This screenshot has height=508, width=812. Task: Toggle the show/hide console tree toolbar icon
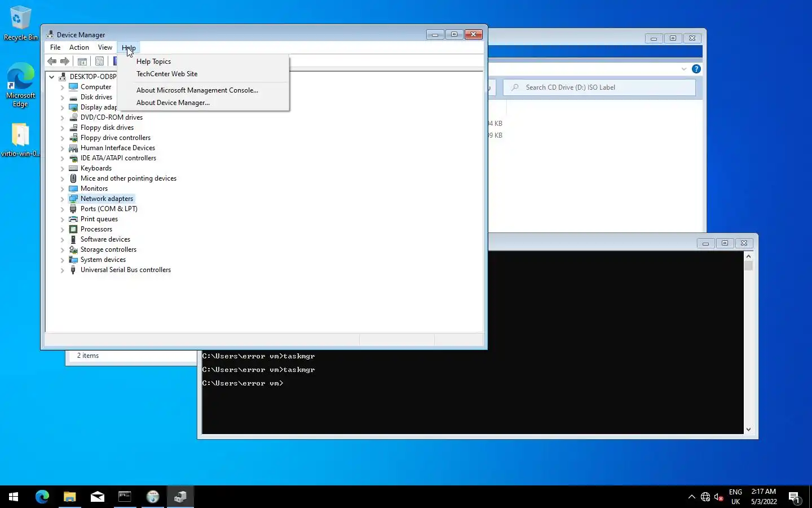(x=82, y=61)
